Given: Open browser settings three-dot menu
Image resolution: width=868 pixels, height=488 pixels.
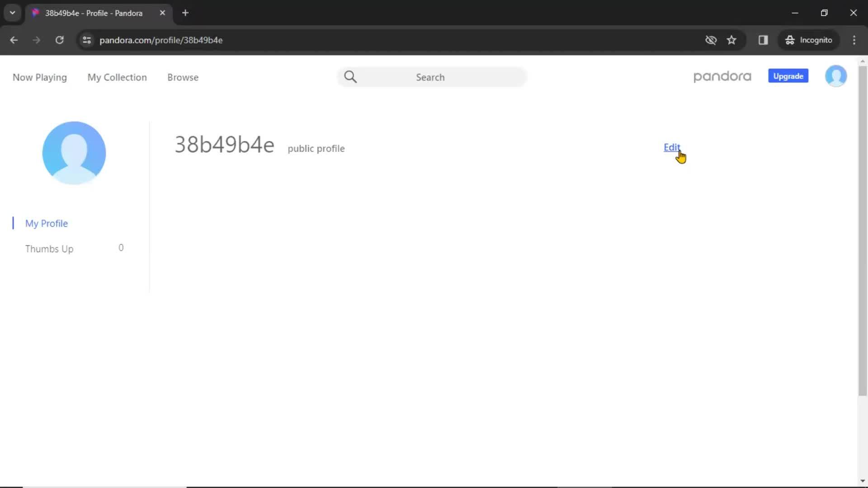Looking at the screenshot, I should [x=855, y=40].
